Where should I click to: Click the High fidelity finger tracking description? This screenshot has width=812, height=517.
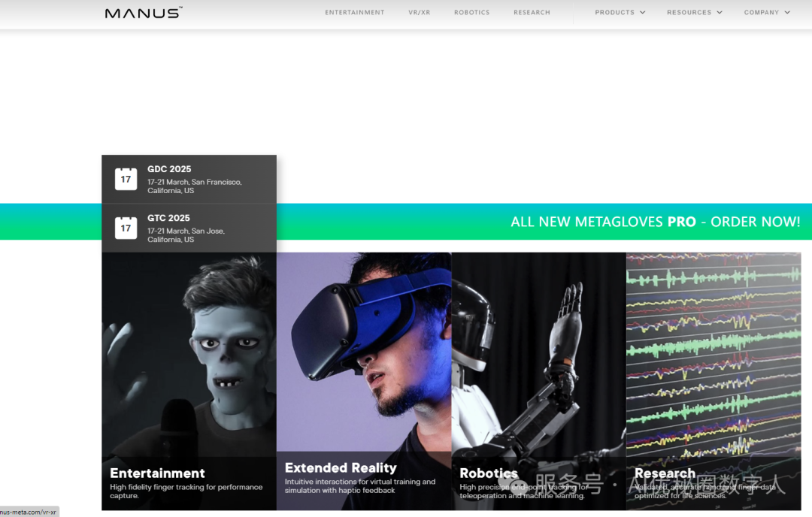[x=186, y=491]
